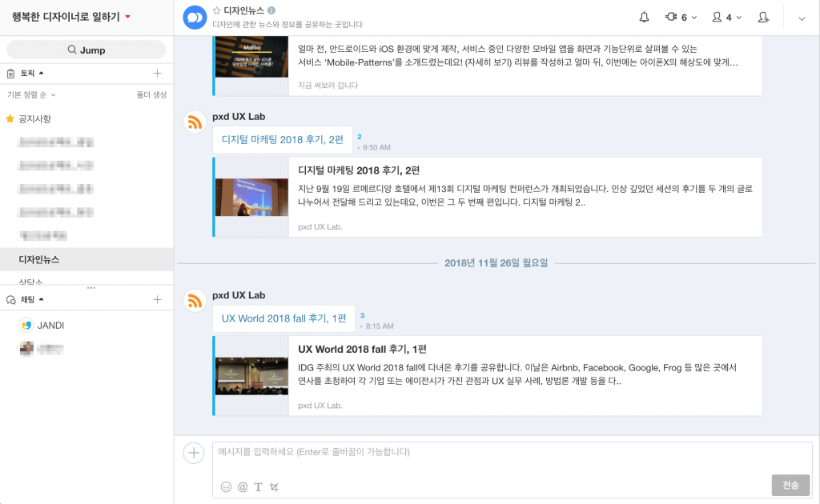
Task: Click the plus attach button beside message input
Action: pyautogui.click(x=194, y=453)
